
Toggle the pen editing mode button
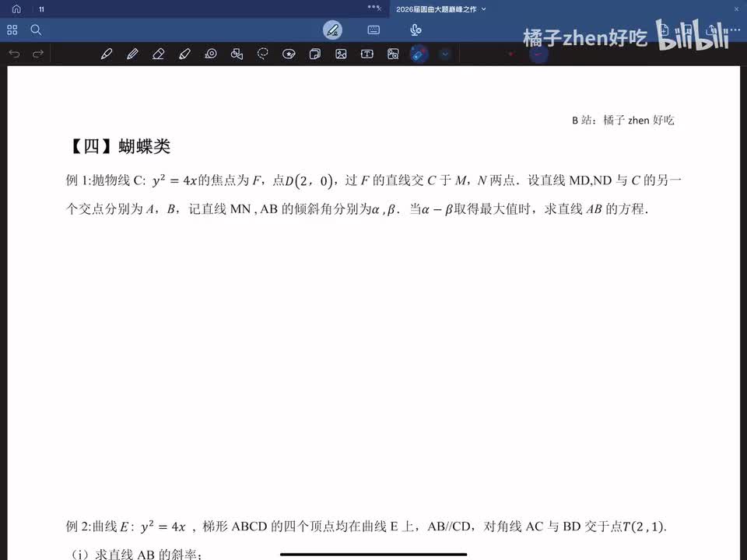pyautogui.click(x=332, y=30)
